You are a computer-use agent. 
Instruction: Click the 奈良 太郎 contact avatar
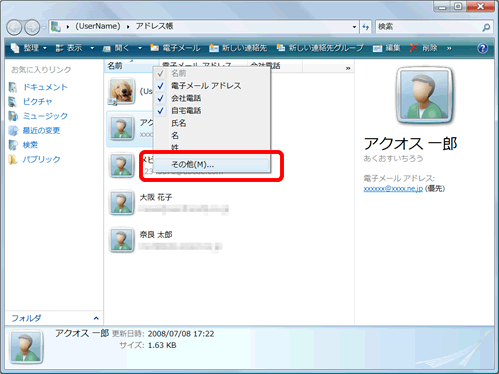coord(122,240)
